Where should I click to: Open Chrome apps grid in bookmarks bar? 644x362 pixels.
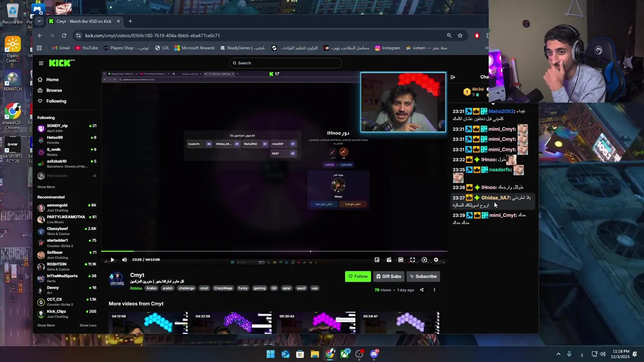[x=39, y=48]
